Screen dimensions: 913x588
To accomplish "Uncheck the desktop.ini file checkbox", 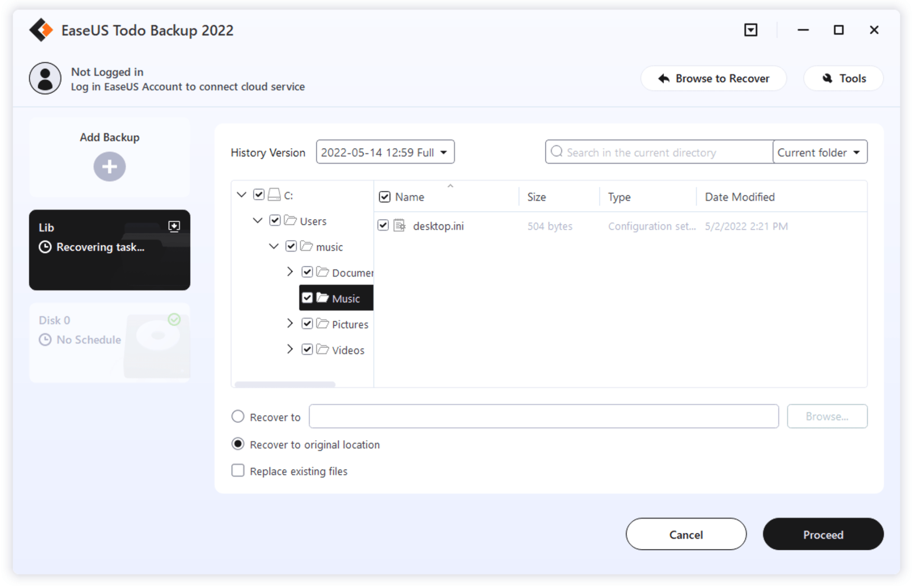I will (383, 226).
